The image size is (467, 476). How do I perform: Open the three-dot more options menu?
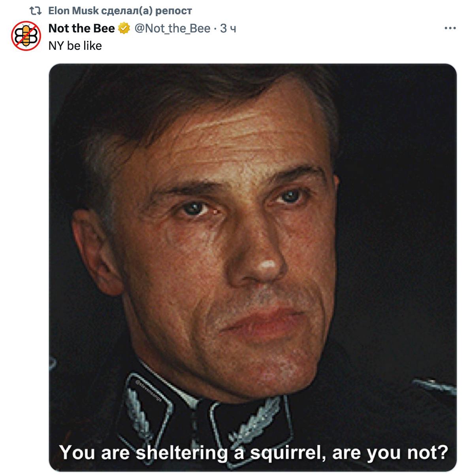point(450,28)
